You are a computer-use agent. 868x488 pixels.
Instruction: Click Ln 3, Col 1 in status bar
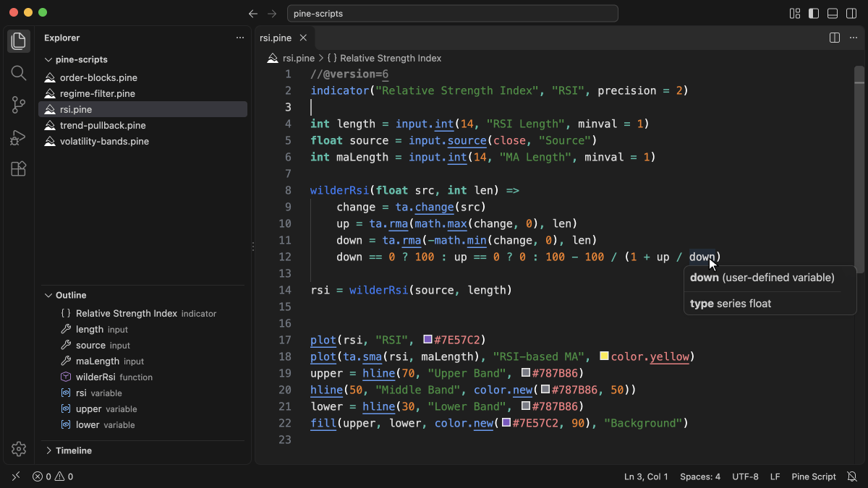(x=646, y=477)
